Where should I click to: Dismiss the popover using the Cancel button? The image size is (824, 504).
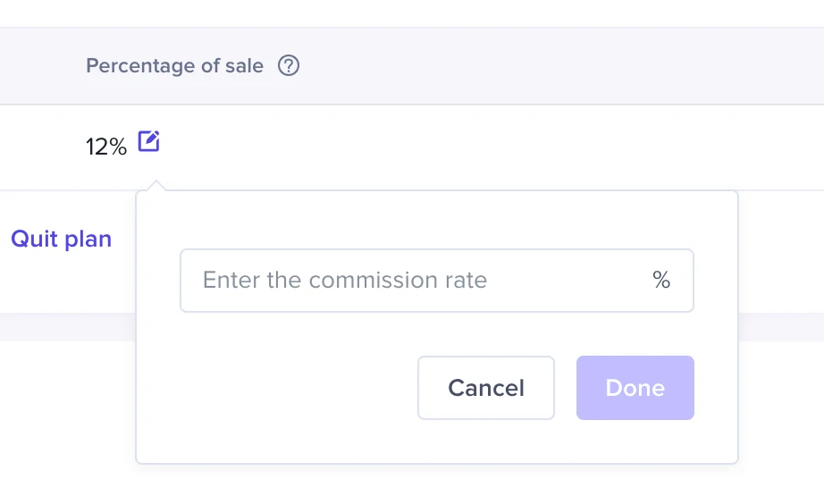(486, 388)
